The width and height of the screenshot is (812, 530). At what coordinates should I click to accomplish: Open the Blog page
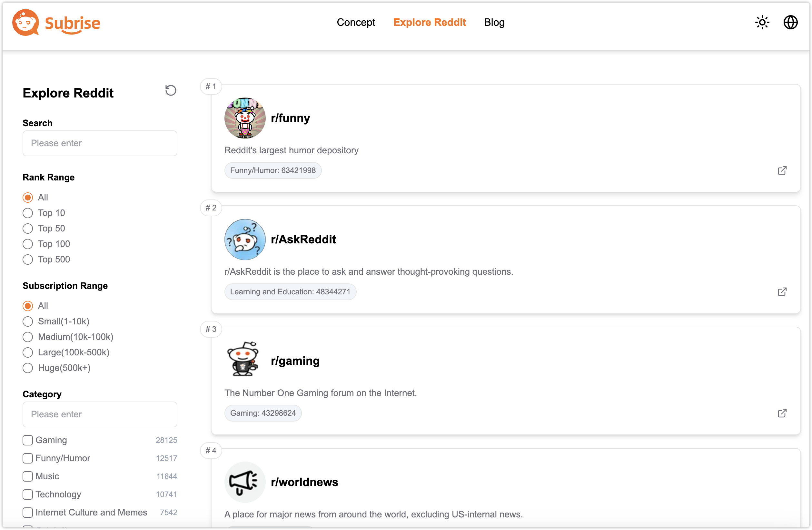point(494,22)
